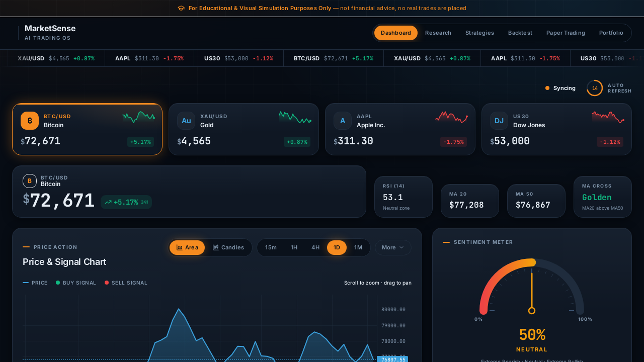The height and width of the screenshot is (362, 644).
Task: Select the US30 Dow Jones asset card
Action: pos(556,129)
